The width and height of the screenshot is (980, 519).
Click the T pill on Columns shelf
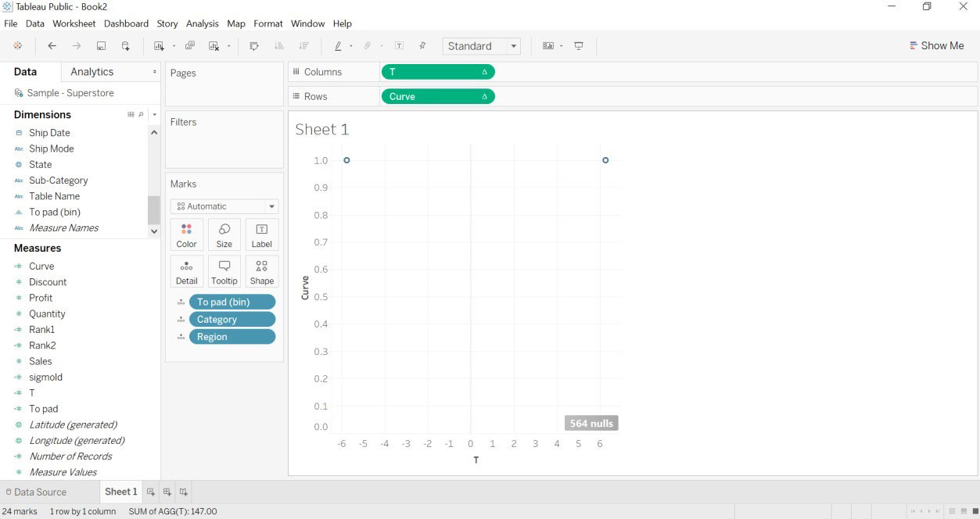pyautogui.click(x=438, y=72)
